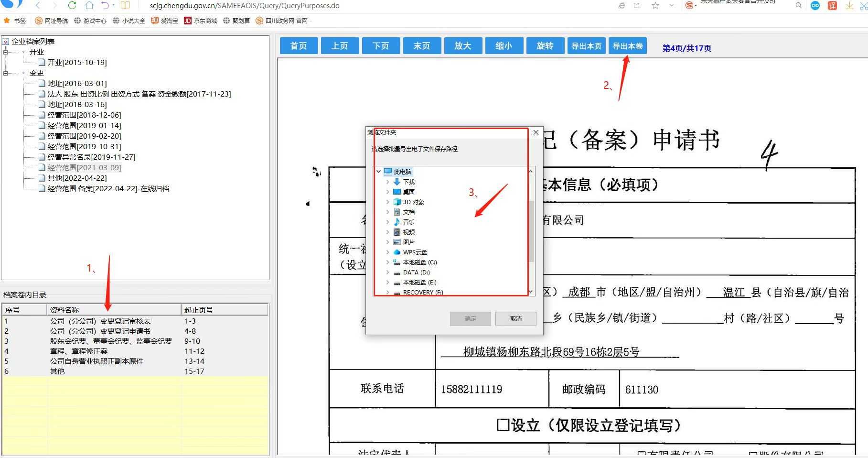
Task: Click the star favorite icon in address bar
Action: (655, 6)
